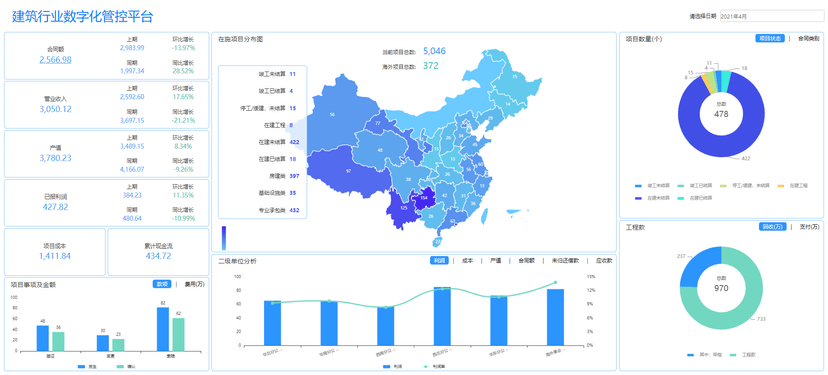Click the 已报利润 value 427.82
The height and width of the screenshot is (375, 828).
pos(55,207)
